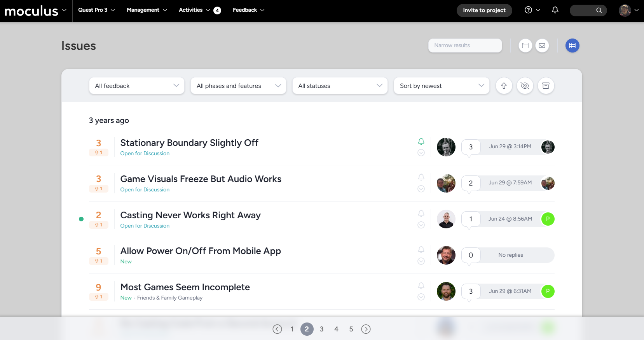Click the search magnifier icon
Viewport: 644px width, 340px height.
click(599, 11)
